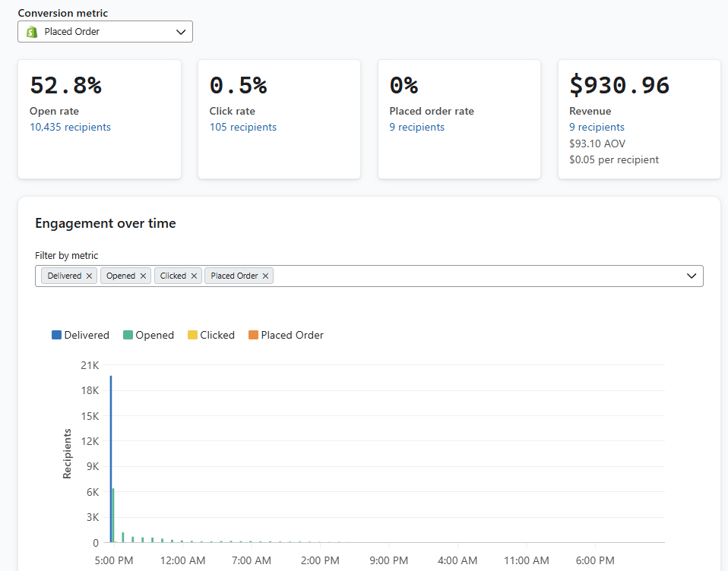Screen dimensions: 728x571
Task: Remove the Clicked metric chip
Action: [194, 276]
